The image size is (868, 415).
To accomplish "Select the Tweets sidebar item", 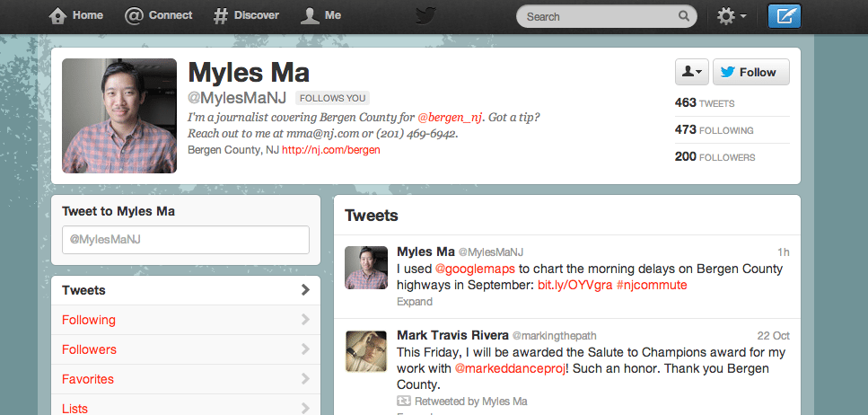I will click(x=186, y=290).
